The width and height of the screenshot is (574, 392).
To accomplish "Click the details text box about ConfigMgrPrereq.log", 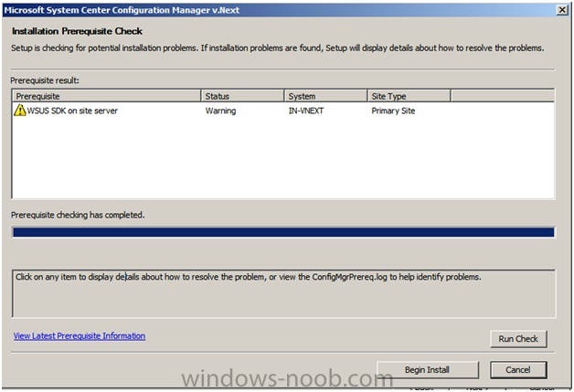I will pyautogui.click(x=283, y=293).
